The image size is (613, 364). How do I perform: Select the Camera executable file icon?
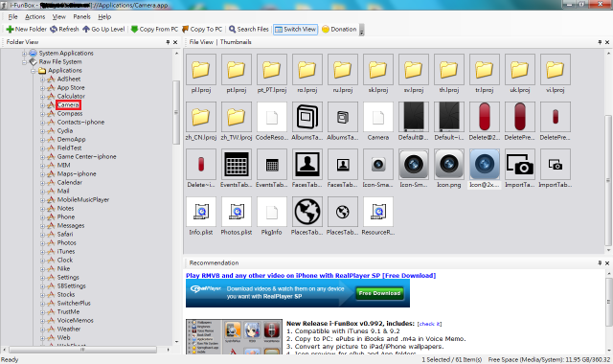378,117
